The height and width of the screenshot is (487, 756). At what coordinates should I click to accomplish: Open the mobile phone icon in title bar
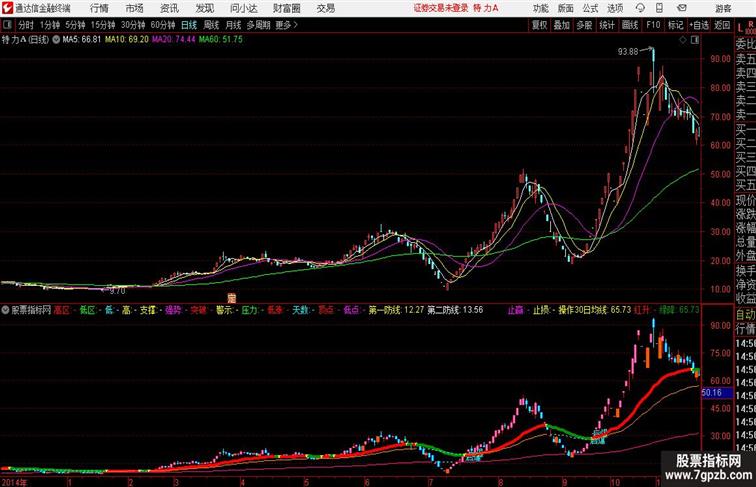(x=659, y=8)
